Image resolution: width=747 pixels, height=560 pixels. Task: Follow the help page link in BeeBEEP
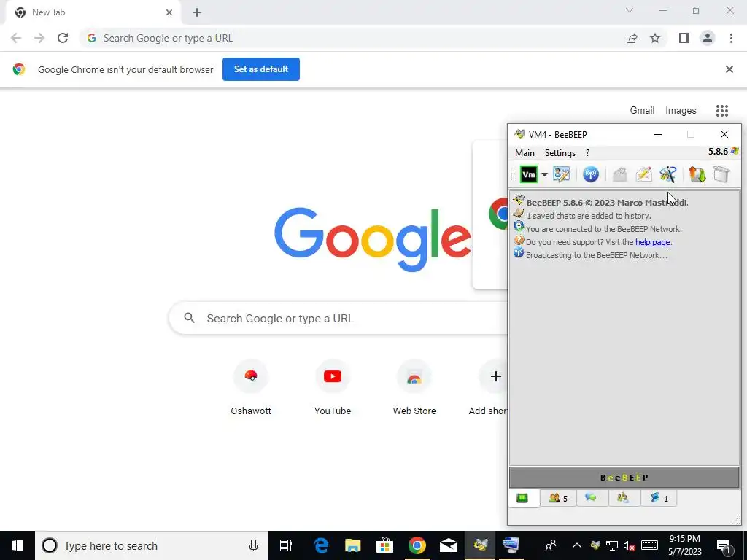653,242
